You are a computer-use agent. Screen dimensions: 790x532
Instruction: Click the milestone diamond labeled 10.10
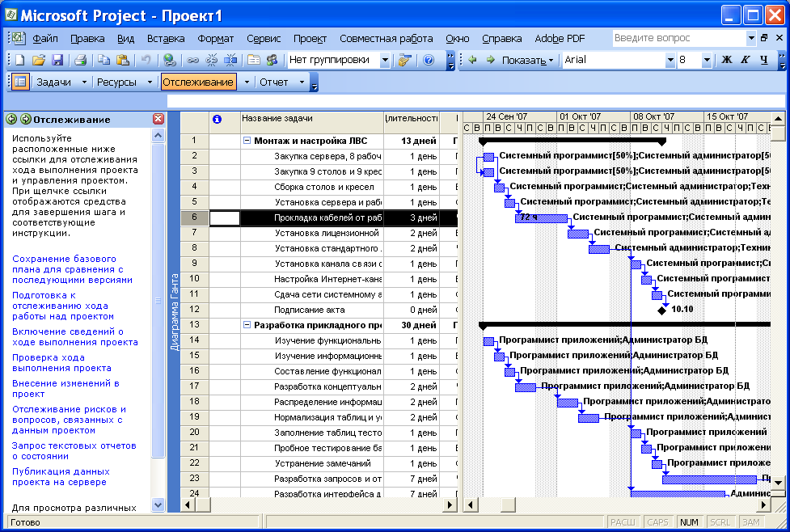click(662, 310)
